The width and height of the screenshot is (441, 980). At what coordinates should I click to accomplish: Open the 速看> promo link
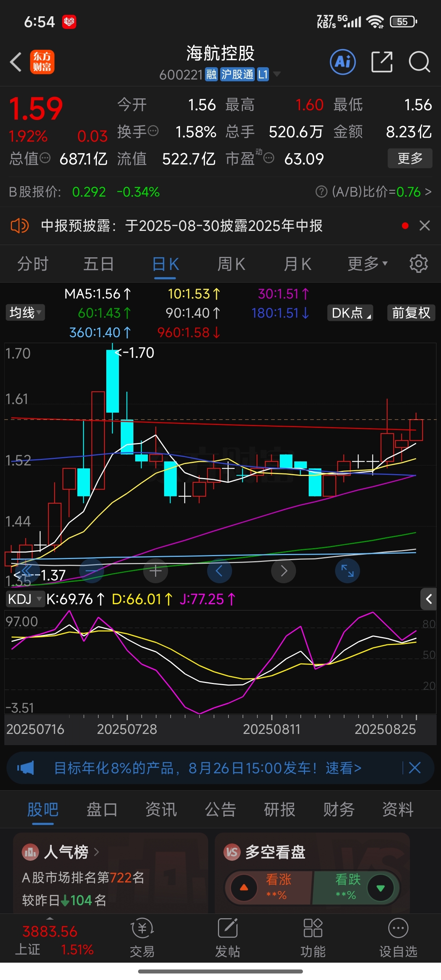(343, 768)
